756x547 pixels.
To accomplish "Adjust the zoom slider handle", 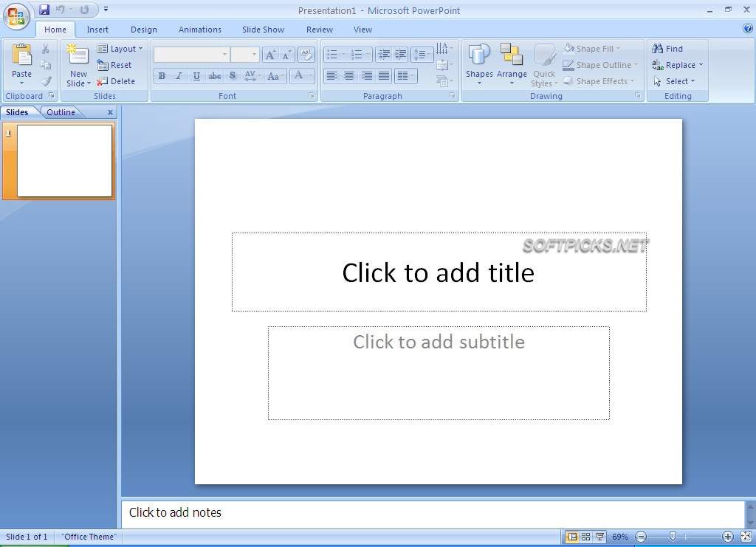I will point(673,536).
